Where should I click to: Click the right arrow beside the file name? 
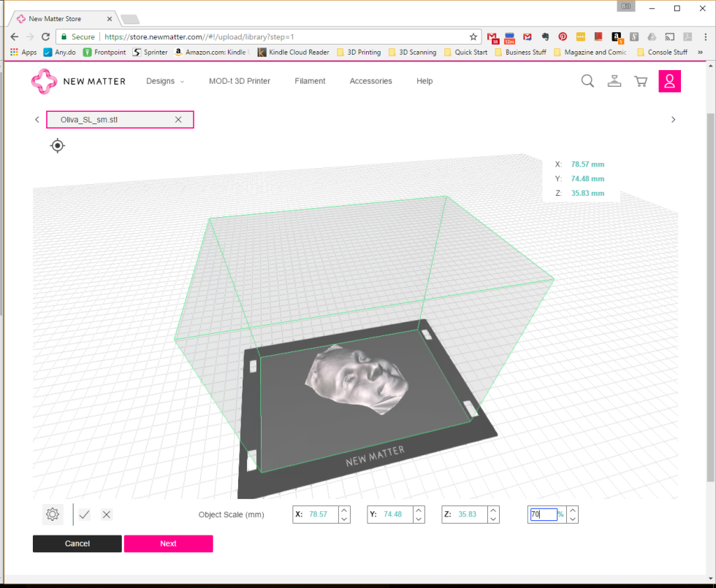pos(673,119)
